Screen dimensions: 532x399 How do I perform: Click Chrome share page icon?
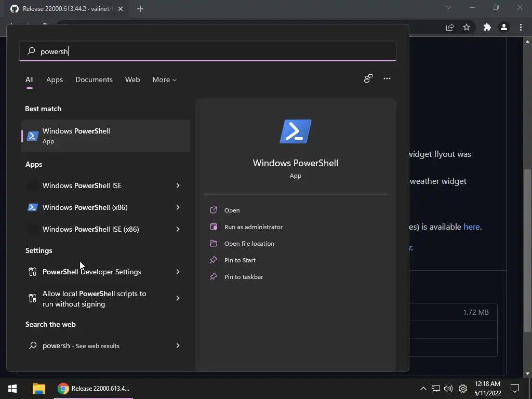pos(450,28)
